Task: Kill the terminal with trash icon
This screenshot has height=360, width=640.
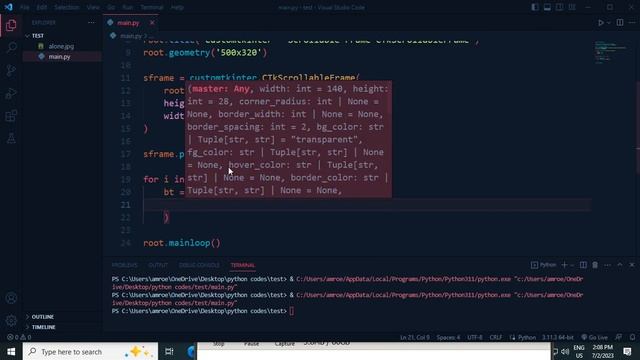Action: (595, 265)
